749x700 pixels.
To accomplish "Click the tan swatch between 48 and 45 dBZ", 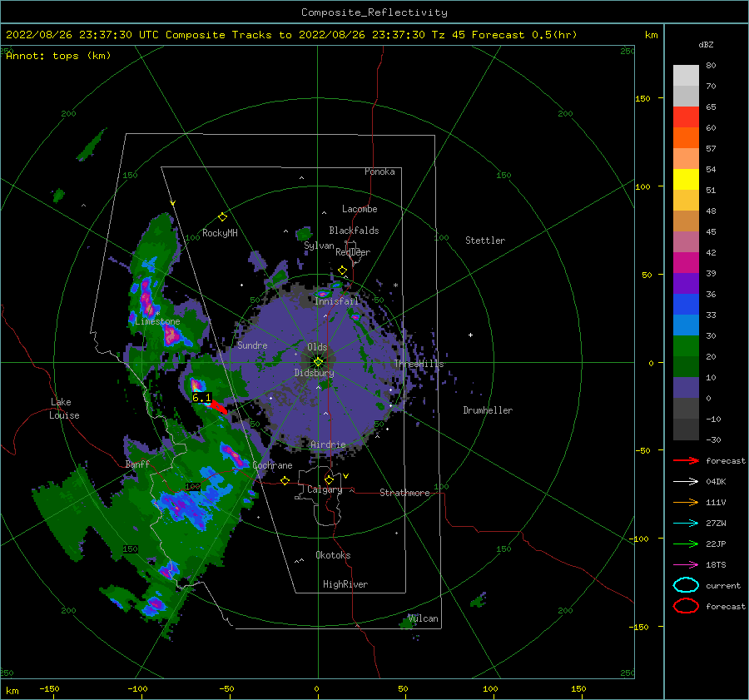I will tap(686, 221).
